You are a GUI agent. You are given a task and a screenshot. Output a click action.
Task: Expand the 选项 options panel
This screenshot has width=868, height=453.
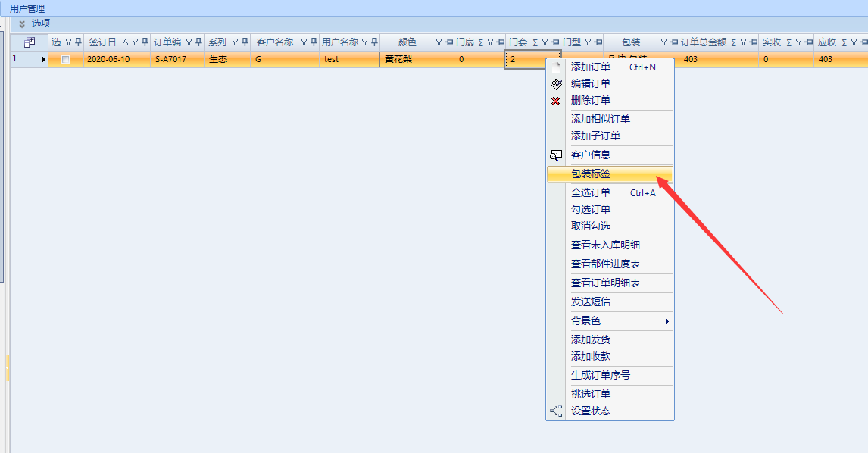[x=22, y=24]
